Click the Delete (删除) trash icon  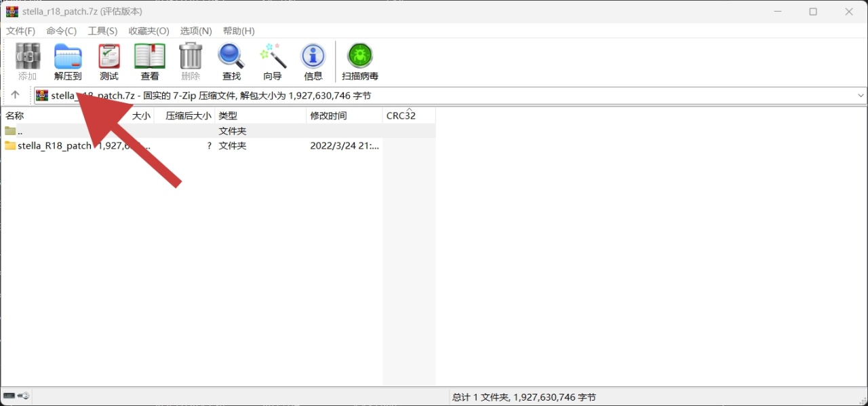191,62
